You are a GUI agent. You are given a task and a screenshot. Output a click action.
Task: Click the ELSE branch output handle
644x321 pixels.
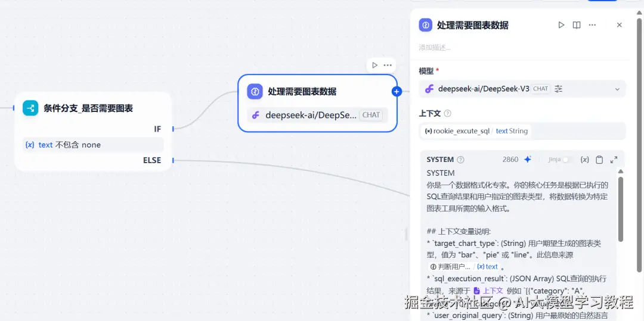tap(174, 160)
